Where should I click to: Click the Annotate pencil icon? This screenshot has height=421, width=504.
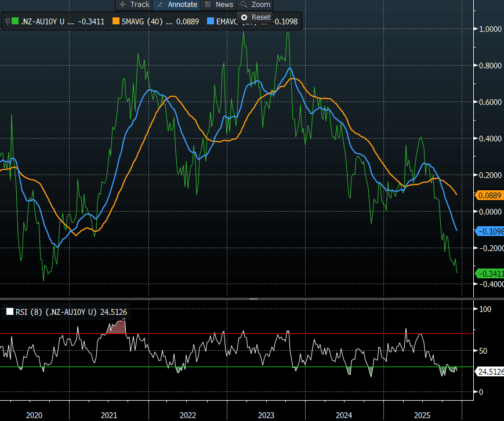tap(160, 5)
